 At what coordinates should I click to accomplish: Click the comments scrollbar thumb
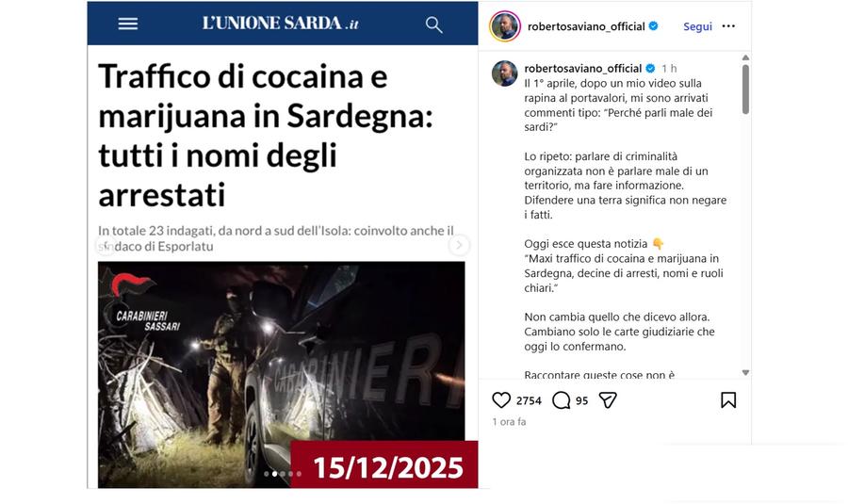point(746,89)
